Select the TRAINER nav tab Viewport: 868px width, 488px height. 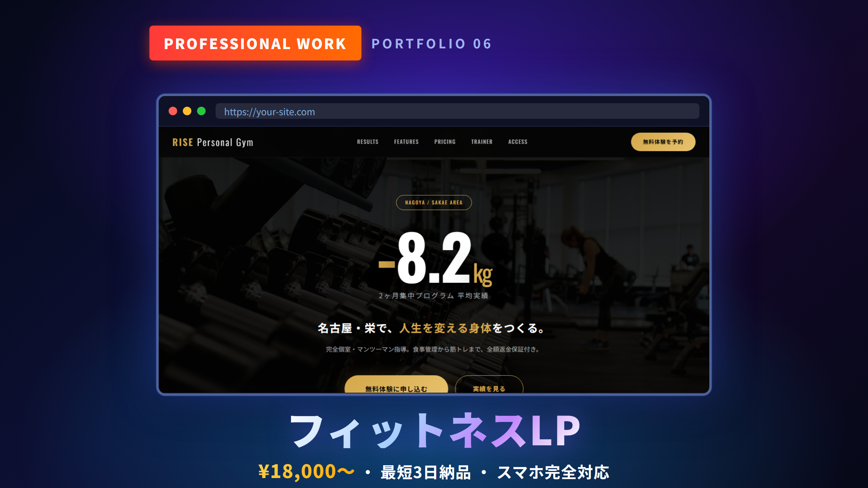pyautogui.click(x=481, y=142)
